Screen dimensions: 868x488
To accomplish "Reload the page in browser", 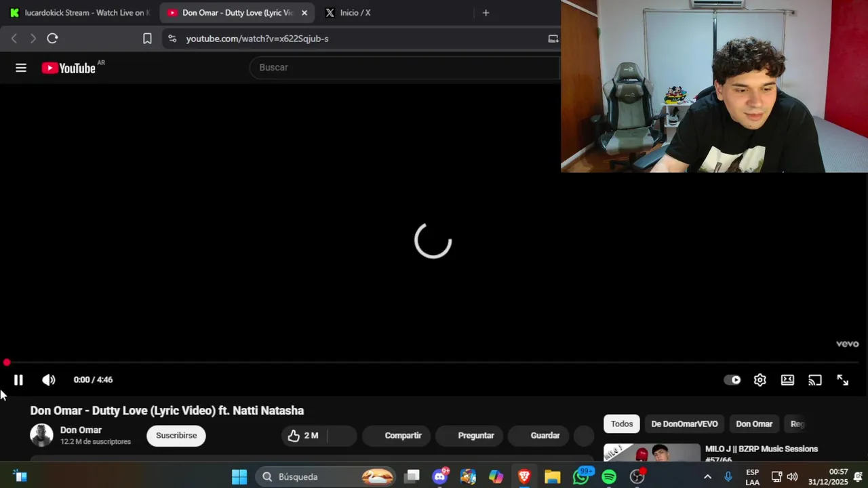I will click(52, 39).
